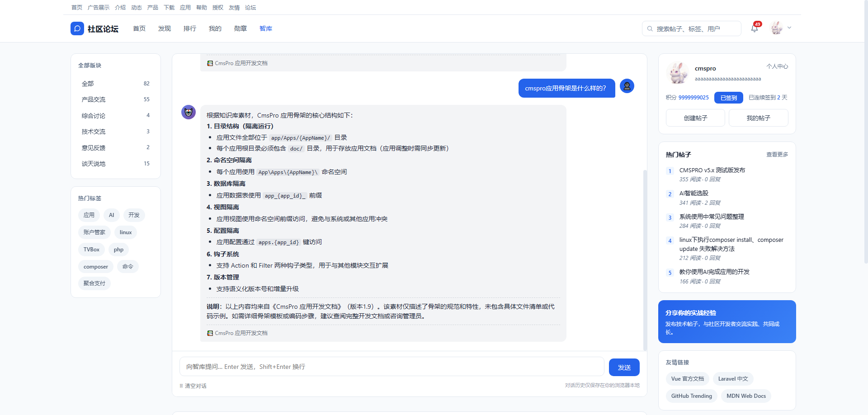The height and width of the screenshot is (415, 868).
Task: Open the 勋章 navigation tab
Action: pos(241,28)
